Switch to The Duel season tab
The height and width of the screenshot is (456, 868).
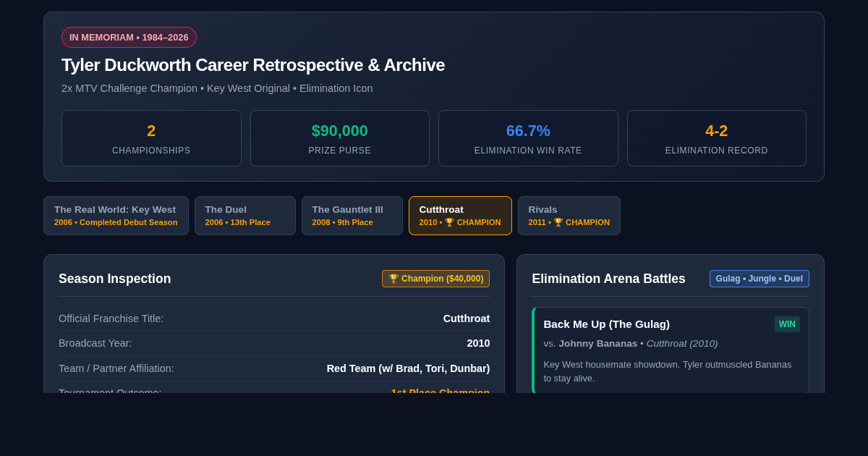click(244, 216)
